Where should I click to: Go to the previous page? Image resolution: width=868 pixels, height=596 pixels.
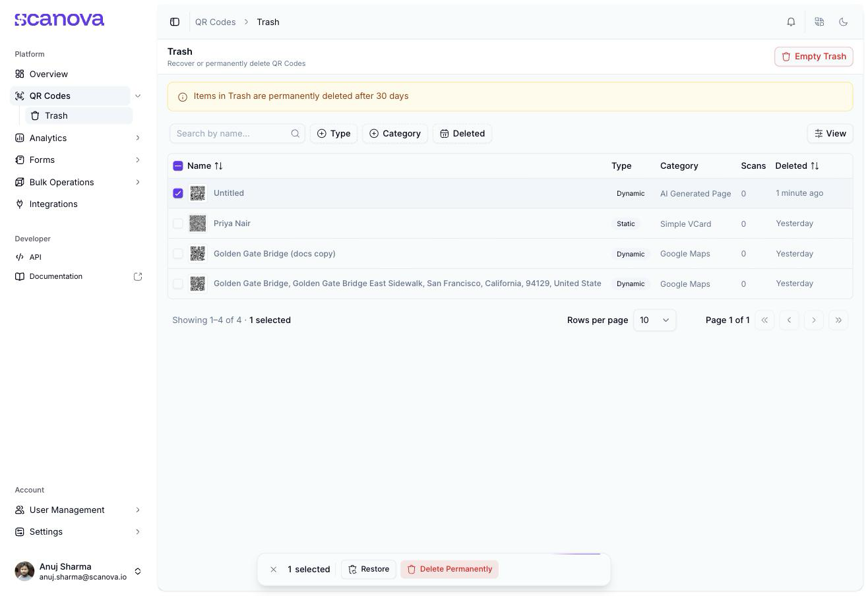(x=789, y=320)
